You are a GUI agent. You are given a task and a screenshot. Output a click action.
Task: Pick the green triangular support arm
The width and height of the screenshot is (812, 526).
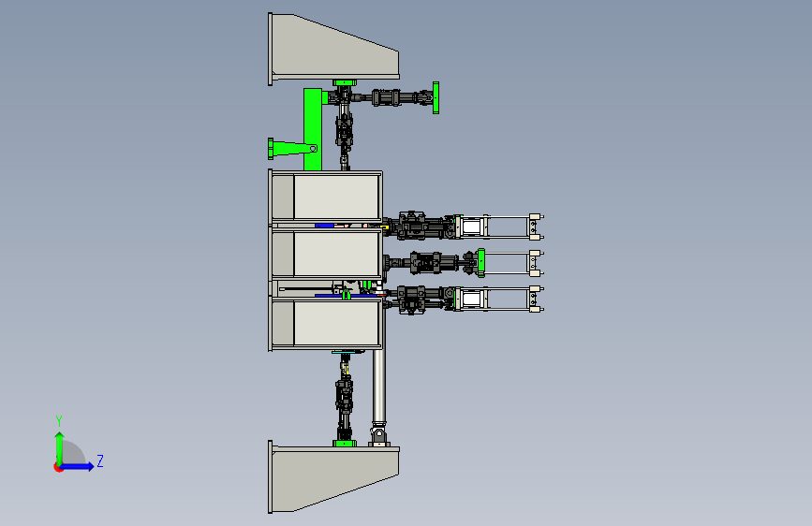click(292, 149)
